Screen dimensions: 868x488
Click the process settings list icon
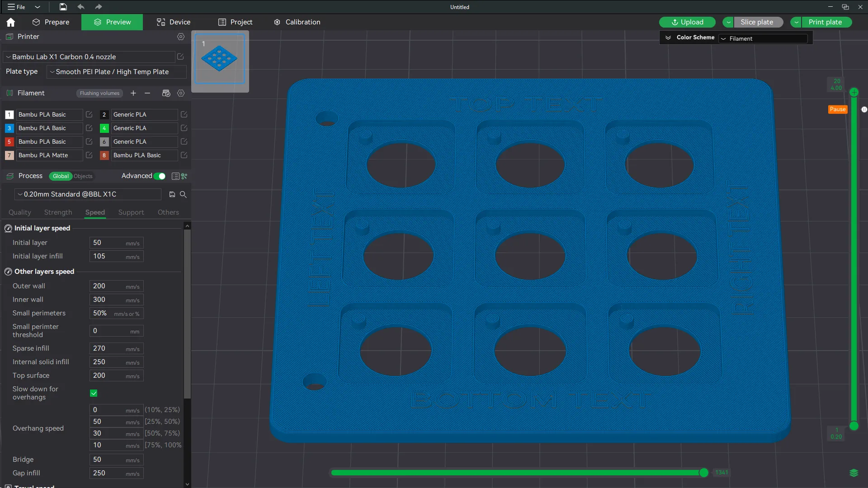point(175,176)
